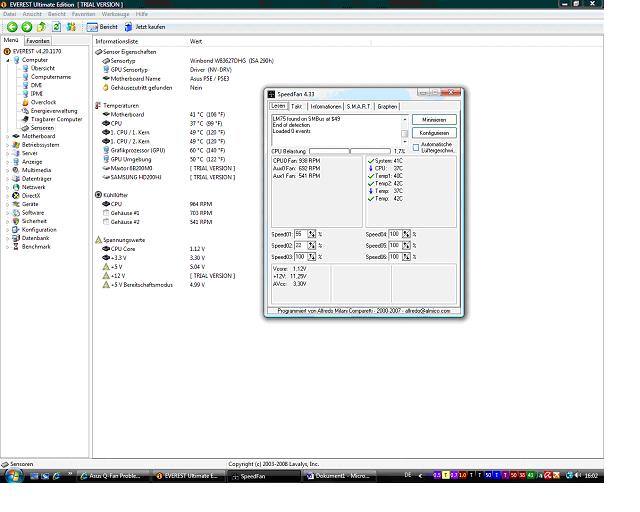Switch to the Favoriten tab in EVEREST

(38, 41)
